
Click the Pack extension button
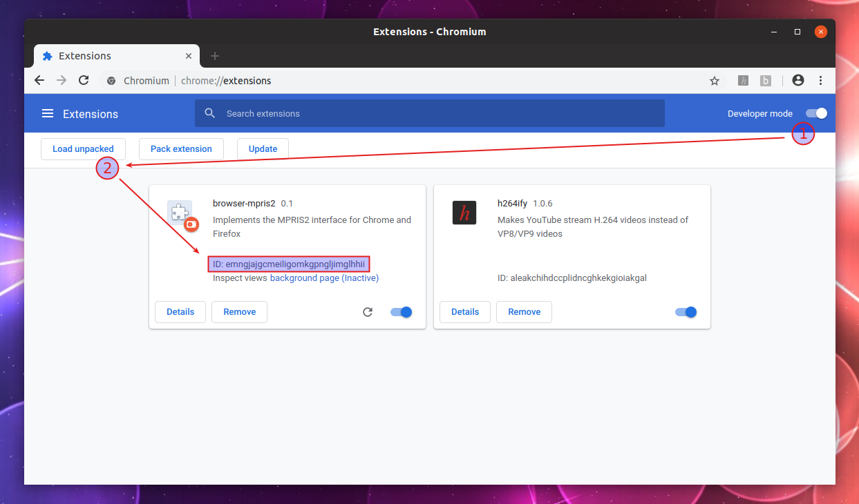[x=181, y=148]
